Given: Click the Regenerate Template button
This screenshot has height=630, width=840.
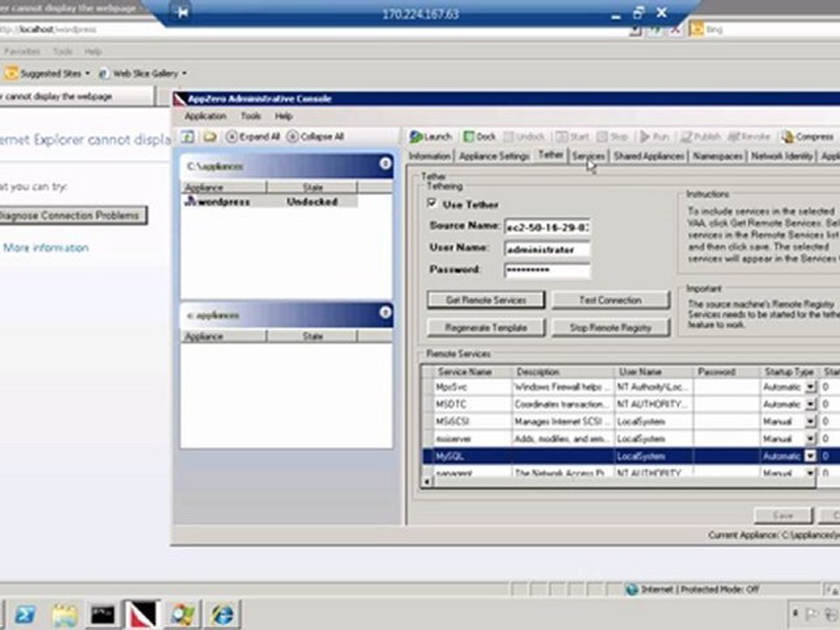Looking at the screenshot, I should tap(486, 327).
